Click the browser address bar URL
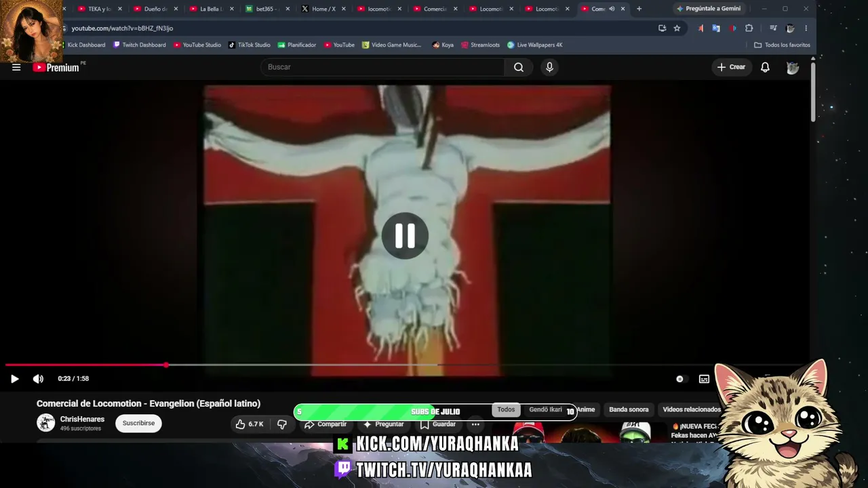Screen dimensions: 868x488 point(123,28)
